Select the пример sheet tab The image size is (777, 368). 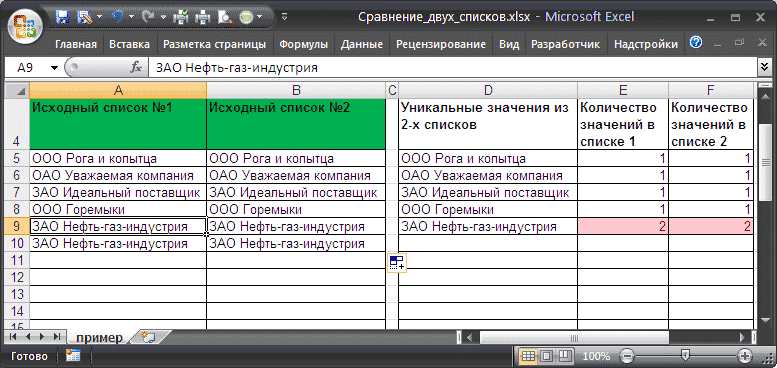point(99,337)
